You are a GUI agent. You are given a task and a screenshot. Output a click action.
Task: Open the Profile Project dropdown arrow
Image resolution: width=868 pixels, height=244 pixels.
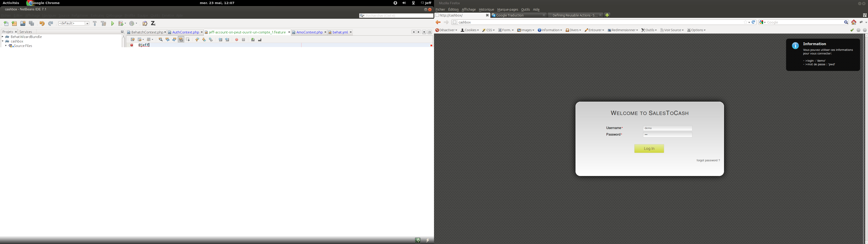[137, 23]
